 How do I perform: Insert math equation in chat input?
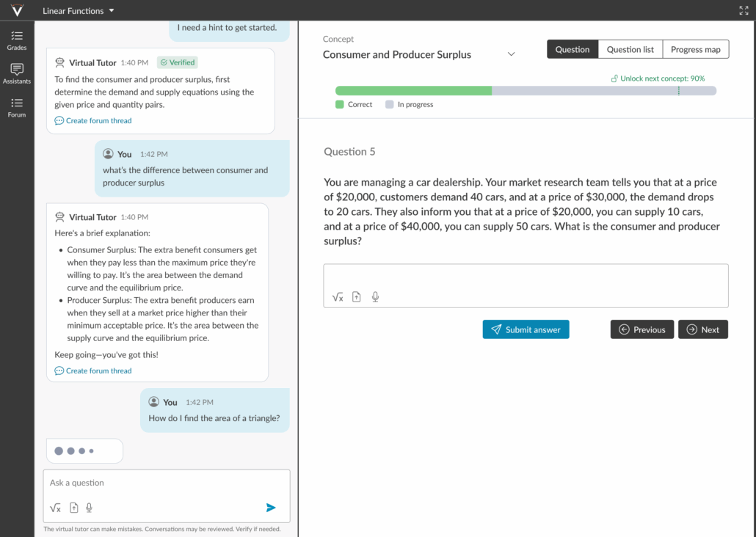pyautogui.click(x=55, y=508)
